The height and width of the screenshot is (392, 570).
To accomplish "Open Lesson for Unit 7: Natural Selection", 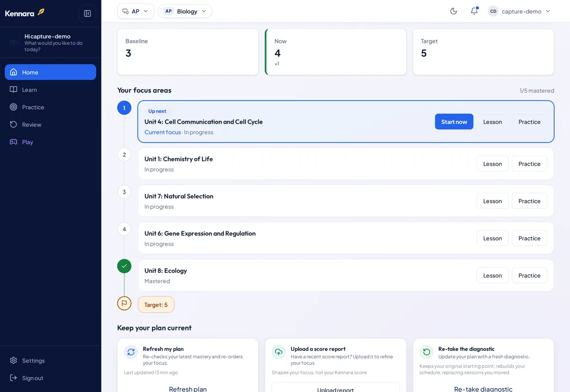I will [x=493, y=201].
